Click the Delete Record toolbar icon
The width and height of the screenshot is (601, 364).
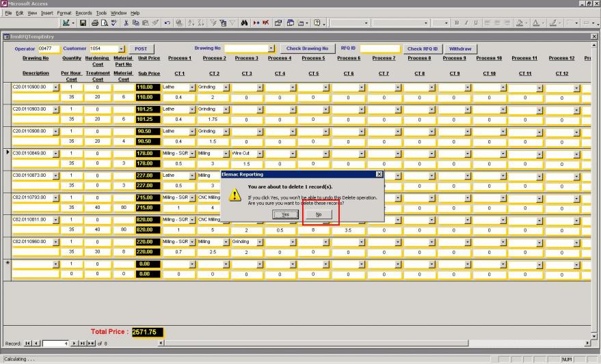266,23
